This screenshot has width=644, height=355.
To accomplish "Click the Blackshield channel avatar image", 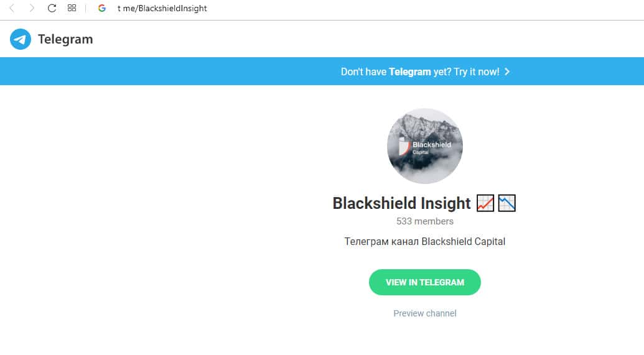I will [425, 146].
